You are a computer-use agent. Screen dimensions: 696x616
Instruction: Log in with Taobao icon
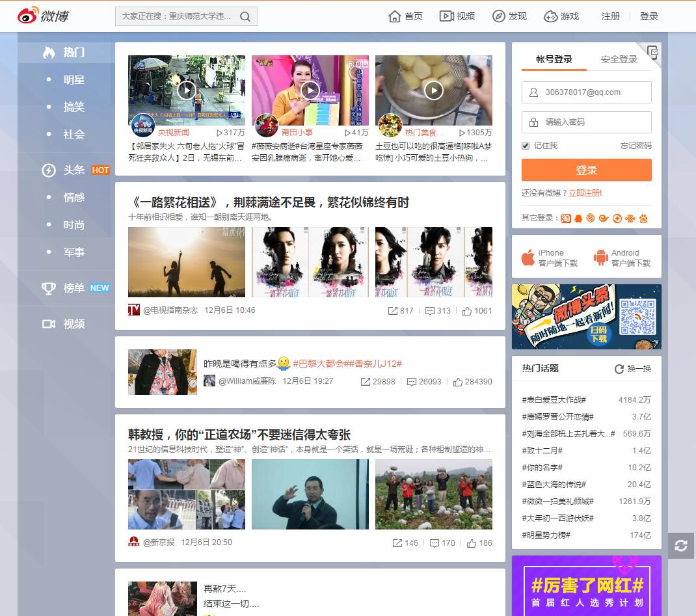[565, 218]
